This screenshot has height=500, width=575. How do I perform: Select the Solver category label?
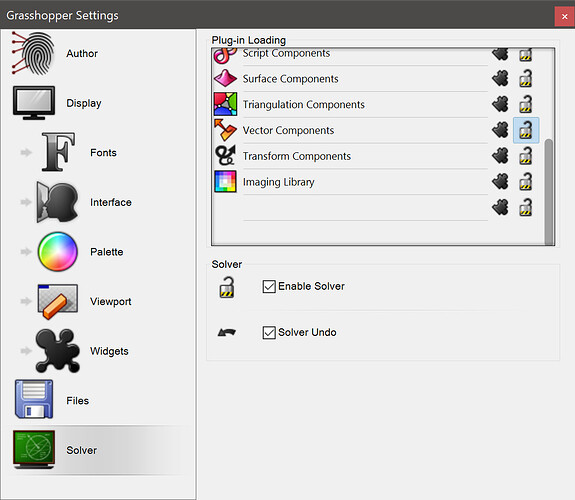(x=81, y=450)
